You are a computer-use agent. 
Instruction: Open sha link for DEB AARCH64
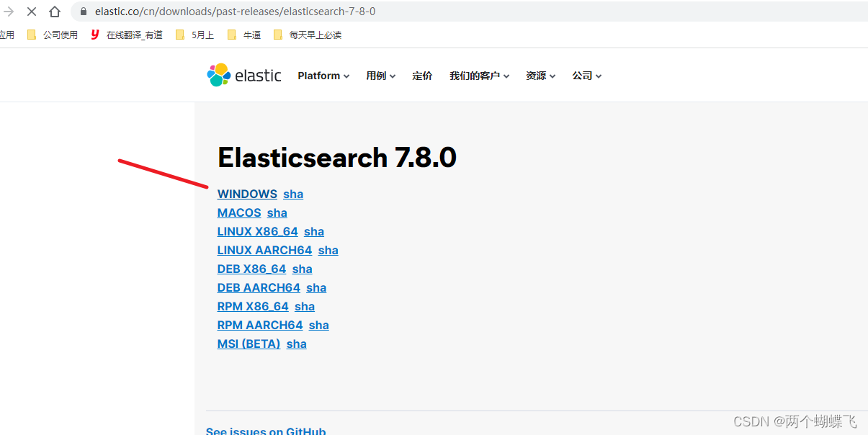[316, 287]
